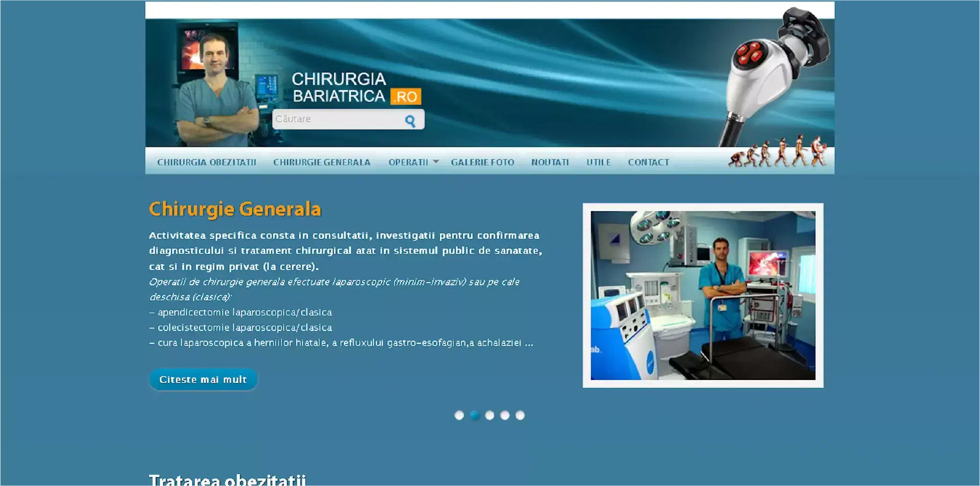Screen dimensions: 980x486
Task: Select the last slider navigation dot
Action: pos(521,415)
